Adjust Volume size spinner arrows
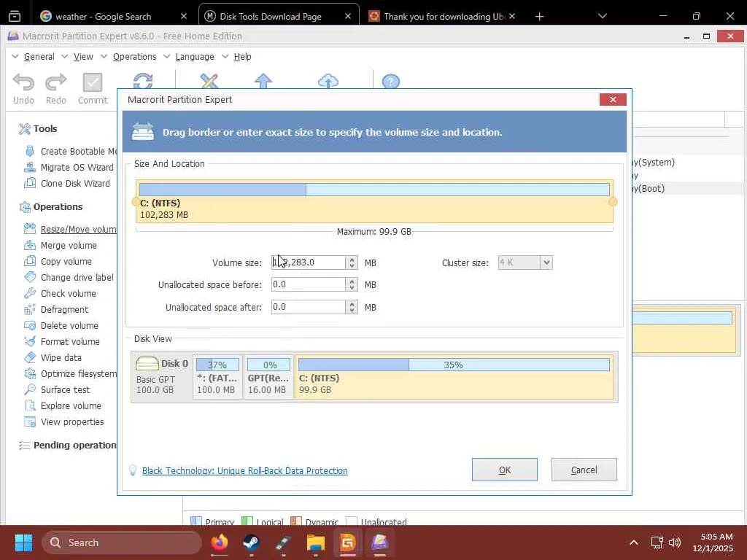This screenshot has height=560, width=747. tap(352, 262)
